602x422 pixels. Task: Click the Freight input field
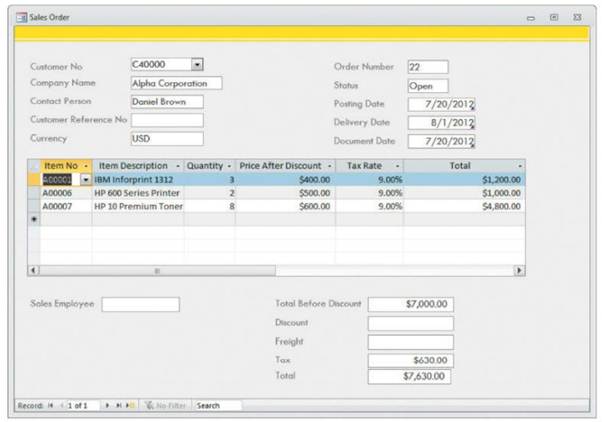(x=410, y=342)
